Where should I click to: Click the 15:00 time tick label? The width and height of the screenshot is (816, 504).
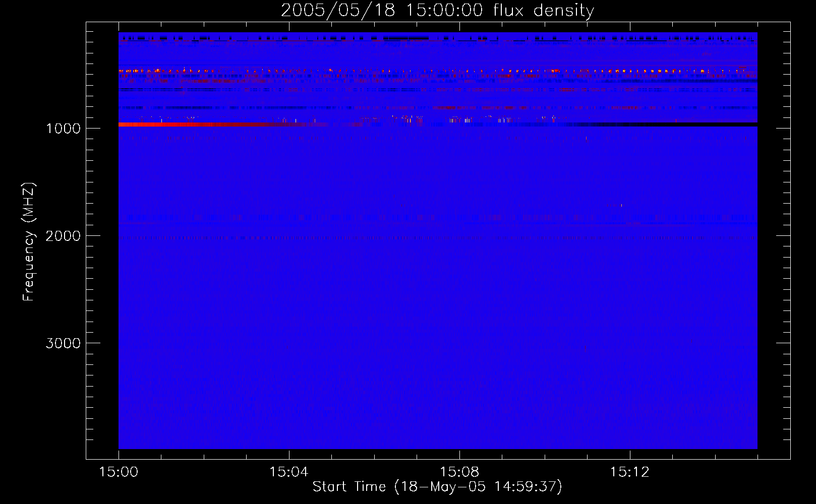[x=119, y=472]
